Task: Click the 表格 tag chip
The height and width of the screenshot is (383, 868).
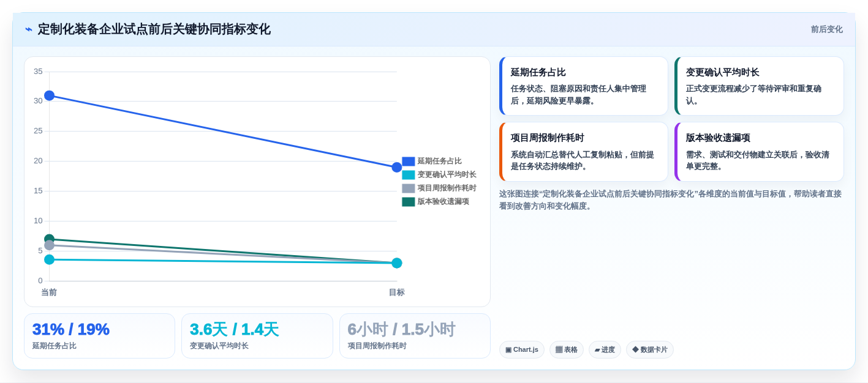Action: click(567, 350)
